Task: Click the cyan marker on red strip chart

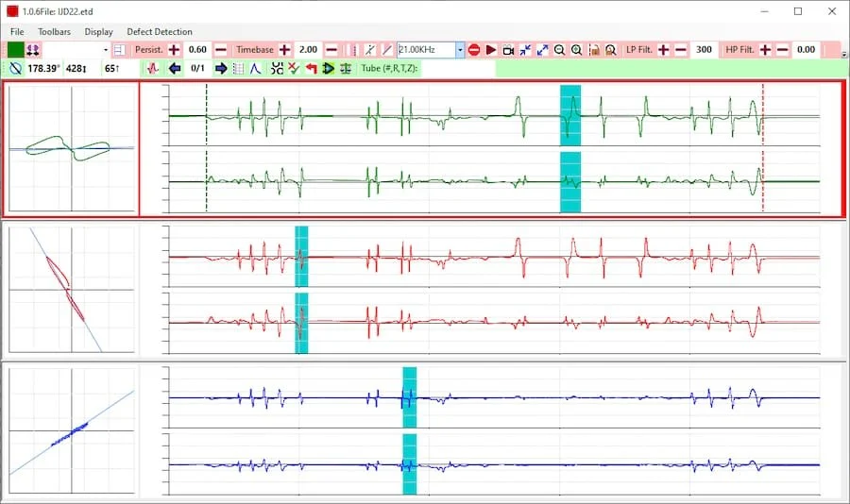Action: (x=301, y=290)
